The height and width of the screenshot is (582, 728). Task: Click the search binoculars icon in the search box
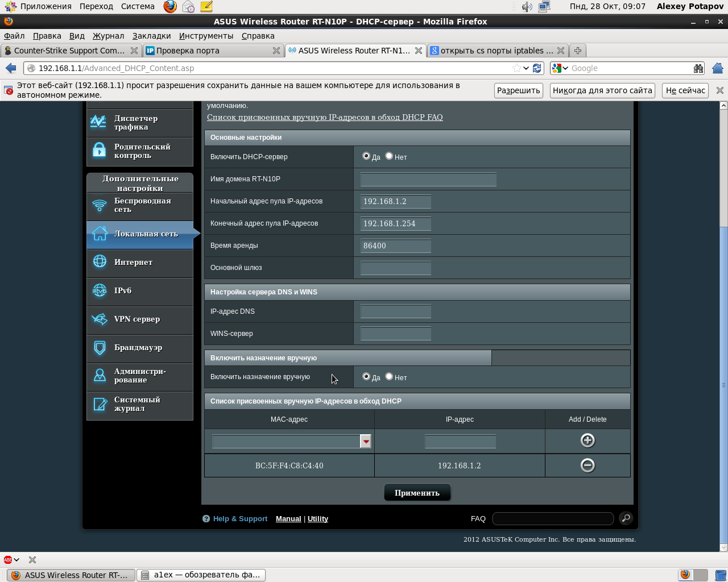click(x=698, y=68)
